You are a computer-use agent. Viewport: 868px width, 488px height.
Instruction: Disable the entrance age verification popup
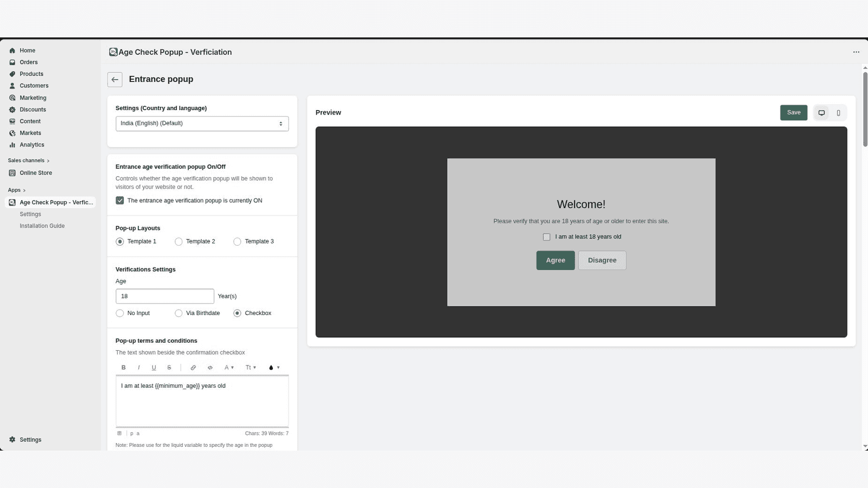point(119,200)
